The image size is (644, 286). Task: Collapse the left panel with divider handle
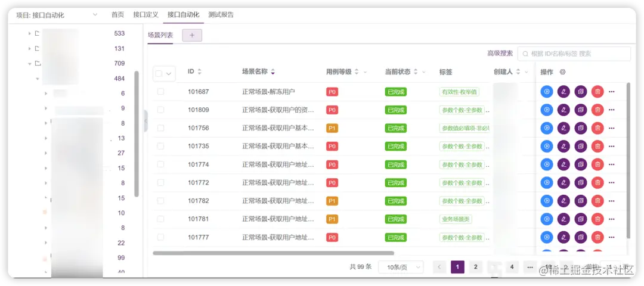pos(146,121)
